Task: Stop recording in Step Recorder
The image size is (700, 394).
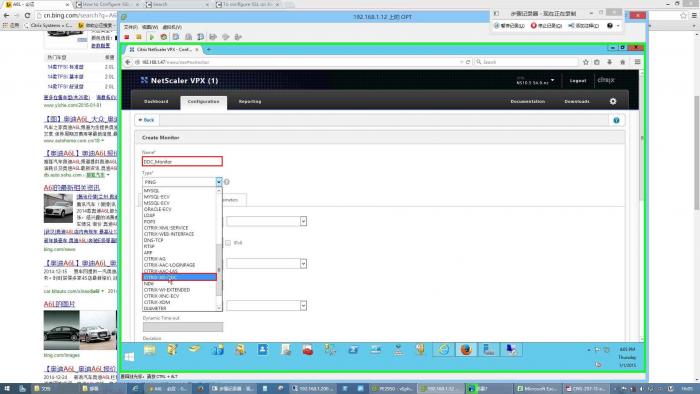Action: click(546, 26)
